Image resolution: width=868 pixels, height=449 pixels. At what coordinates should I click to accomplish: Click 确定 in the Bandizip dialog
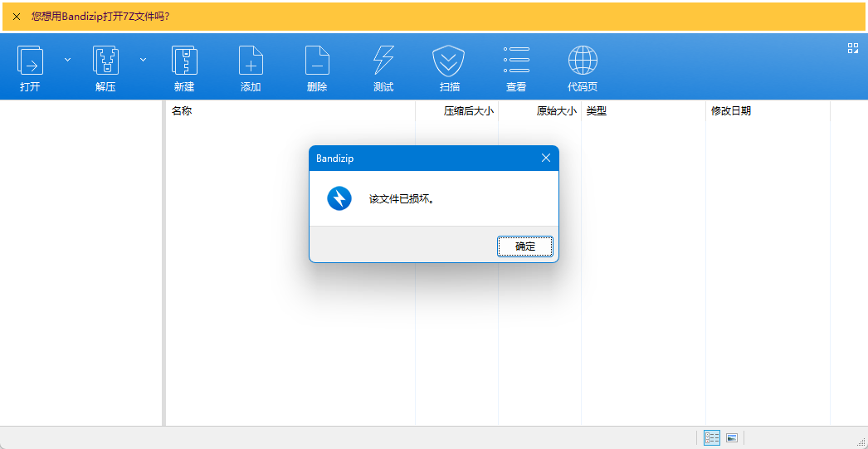click(524, 246)
